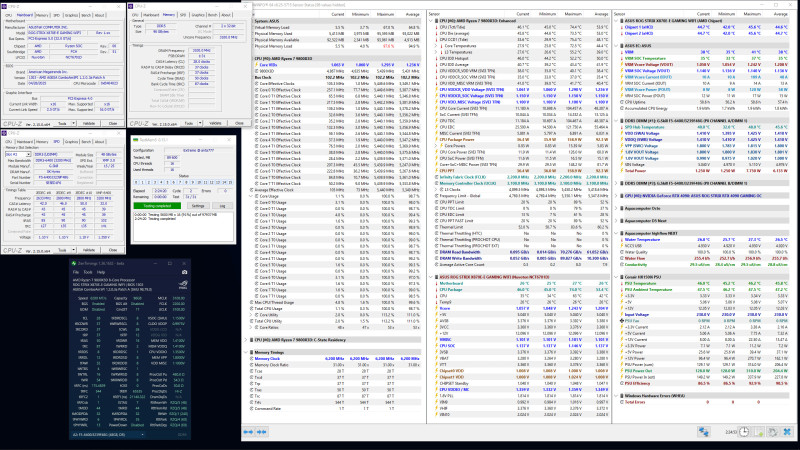Image resolution: width=800 pixels, height=450 pixels.
Task: Select PSU Efficiency sensor row
Action: (x=704, y=383)
